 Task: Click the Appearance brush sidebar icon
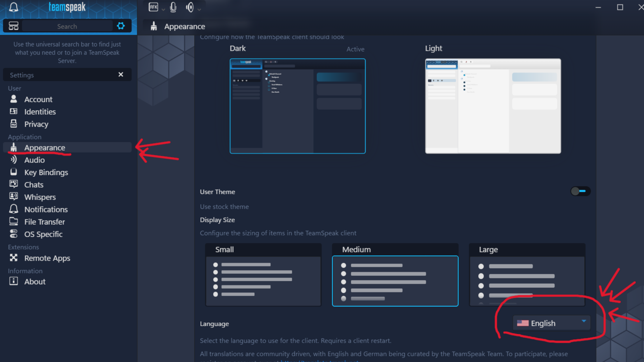click(14, 147)
